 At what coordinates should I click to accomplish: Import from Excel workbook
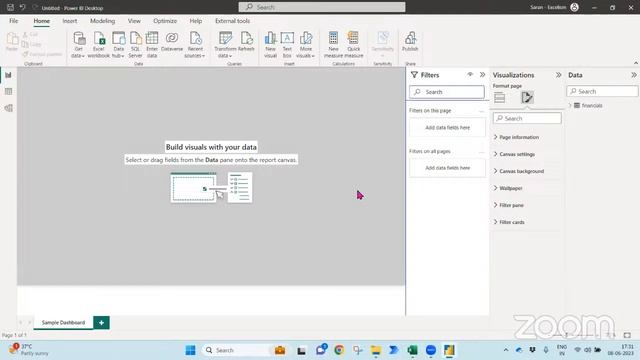[99, 45]
